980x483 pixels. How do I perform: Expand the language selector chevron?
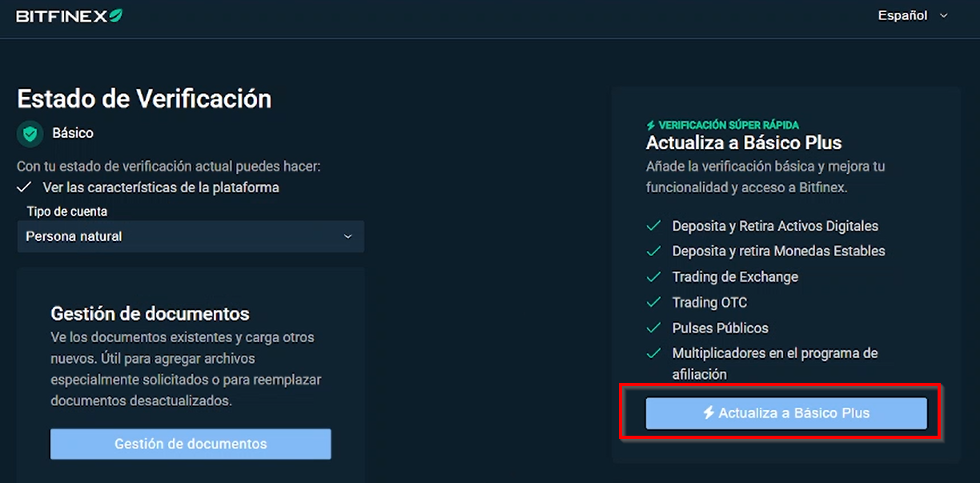click(943, 15)
